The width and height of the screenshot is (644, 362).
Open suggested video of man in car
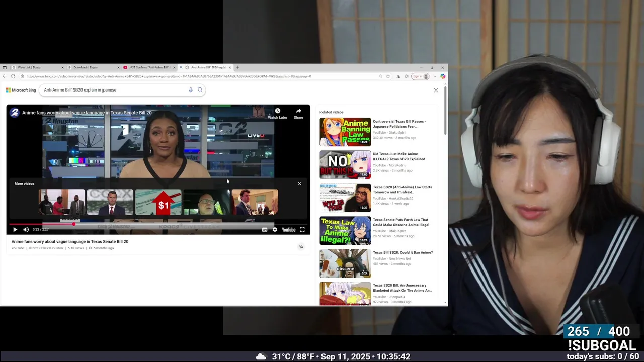207,202
